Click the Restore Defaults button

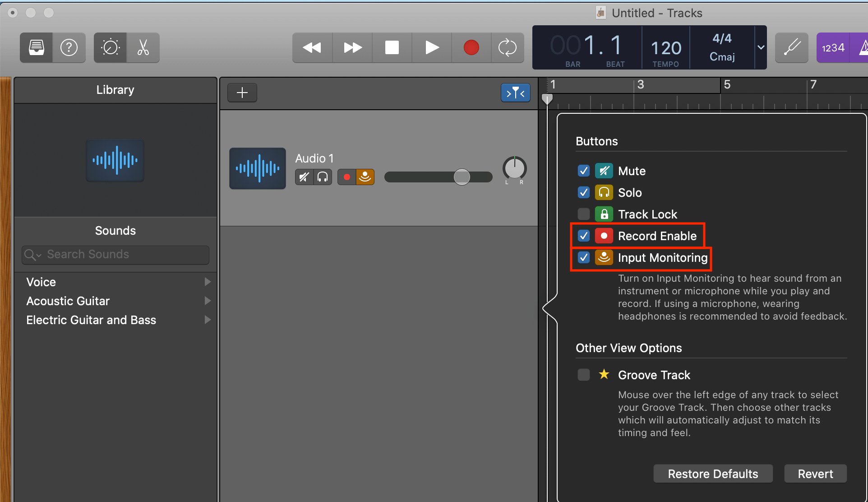pos(713,474)
